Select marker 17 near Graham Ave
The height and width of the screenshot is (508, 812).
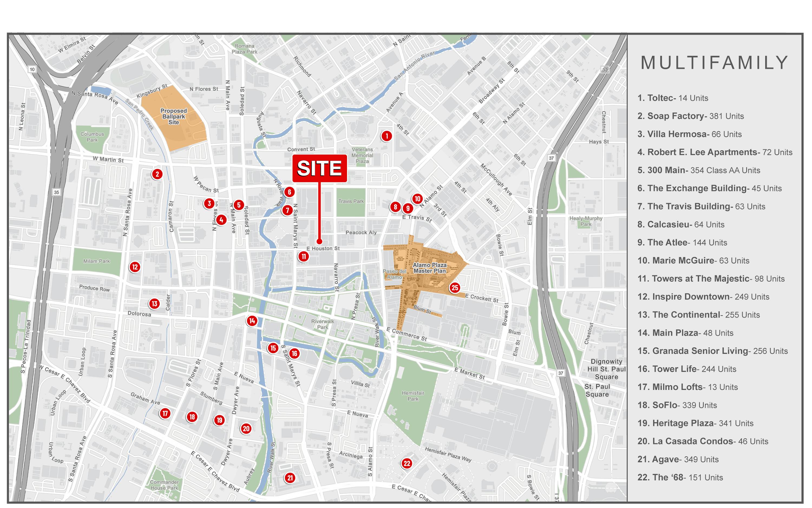tap(165, 413)
